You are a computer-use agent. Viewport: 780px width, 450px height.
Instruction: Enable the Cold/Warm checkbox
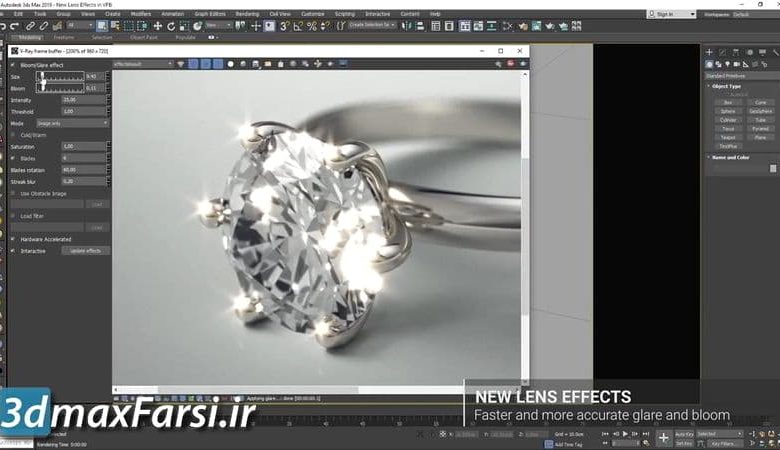click(13, 135)
